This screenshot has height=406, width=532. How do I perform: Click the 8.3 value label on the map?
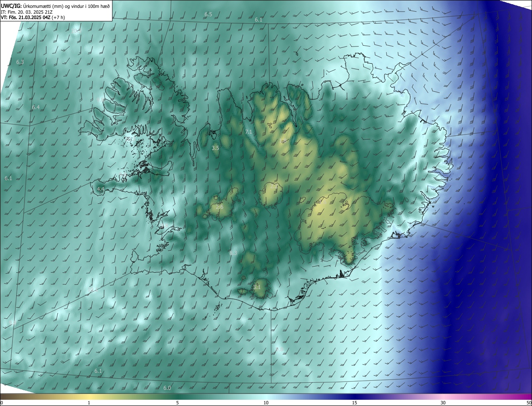[233, 253]
